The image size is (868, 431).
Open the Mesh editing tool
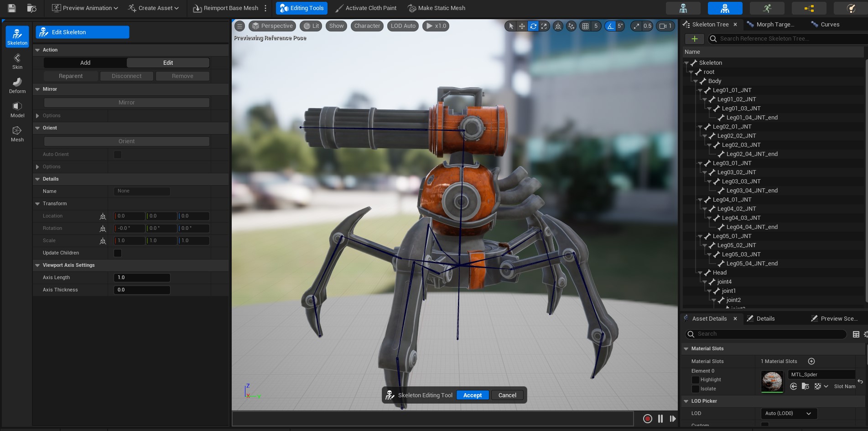17,133
